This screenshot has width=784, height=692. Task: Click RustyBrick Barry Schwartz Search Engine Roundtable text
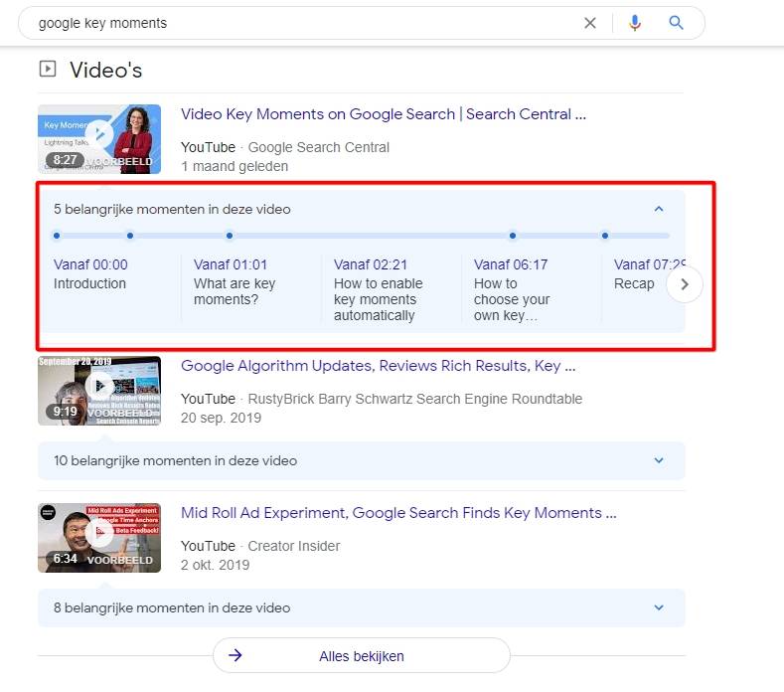(415, 399)
